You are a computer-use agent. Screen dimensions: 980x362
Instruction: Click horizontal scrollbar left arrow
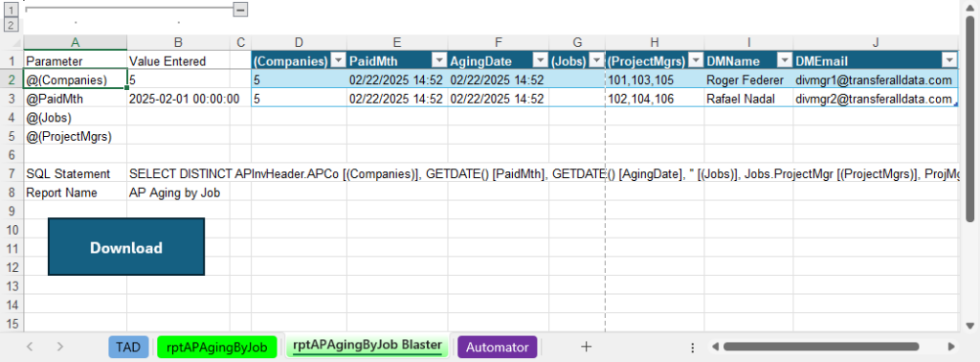click(x=716, y=347)
